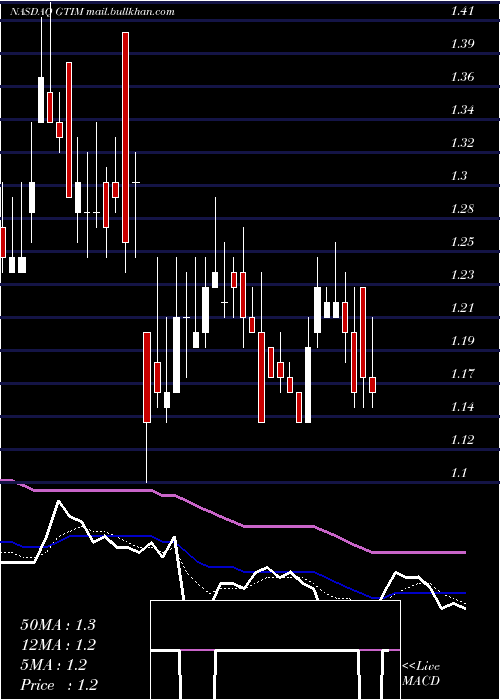Select the 1.12 price axis label
Viewport: 500px width, 700px height.
pyautogui.click(x=462, y=440)
